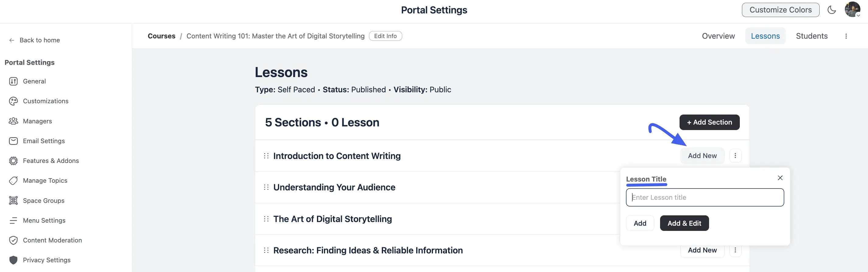This screenshot has height=272, width=868.
Task: Open the course options three-dot menu beside Students
Action: [x=846, y=36]
